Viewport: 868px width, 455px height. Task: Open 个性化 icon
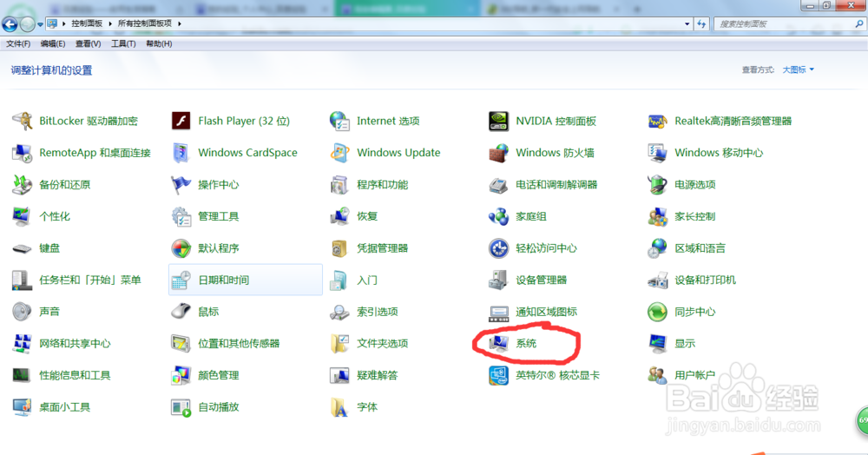coord(23,216)
